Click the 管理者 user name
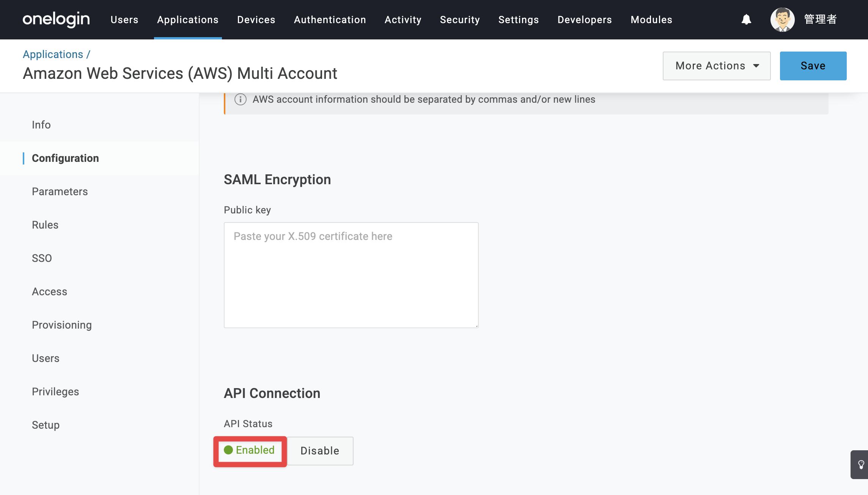The image size is (868, 495). 821,19
